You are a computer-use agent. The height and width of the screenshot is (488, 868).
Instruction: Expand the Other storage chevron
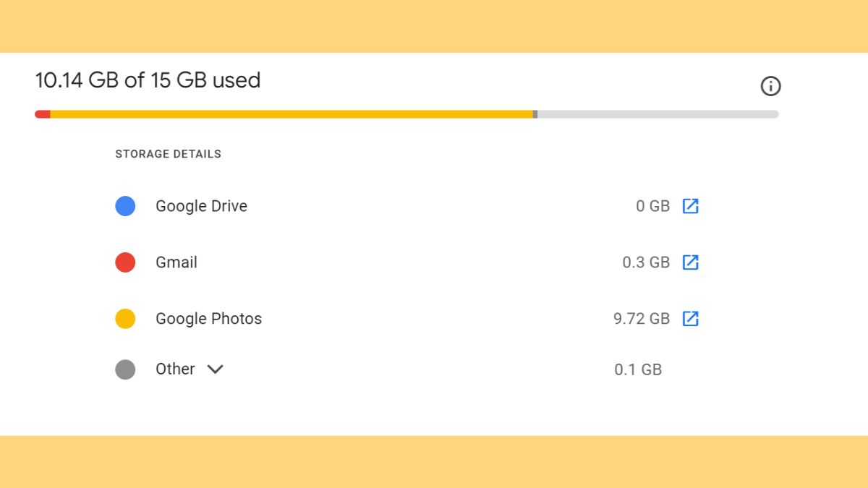(215, 369)
